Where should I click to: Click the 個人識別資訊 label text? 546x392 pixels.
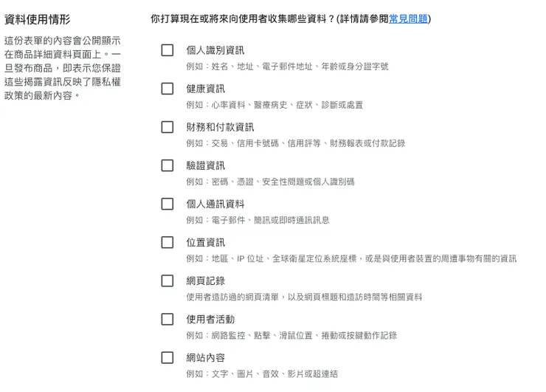point(215,50)
